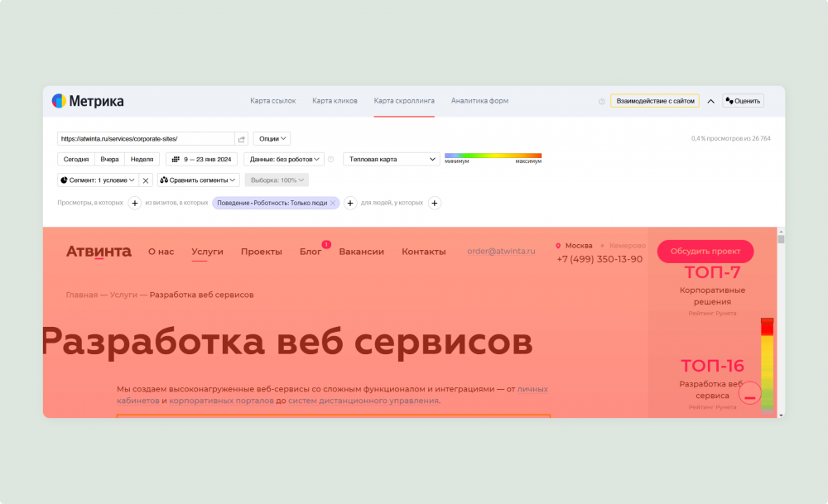
Task: Open Сравнить сегменты dropdown
Action: [198, 180]
